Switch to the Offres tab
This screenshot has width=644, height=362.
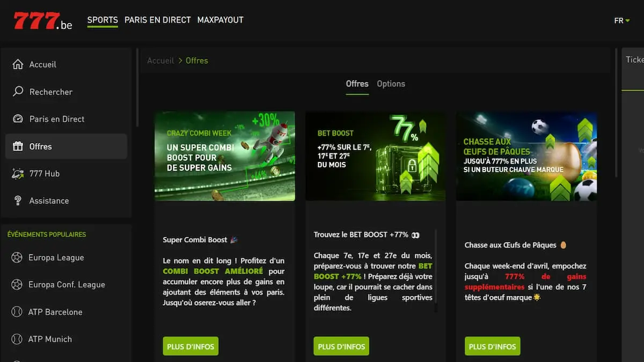tap(357, 84)
